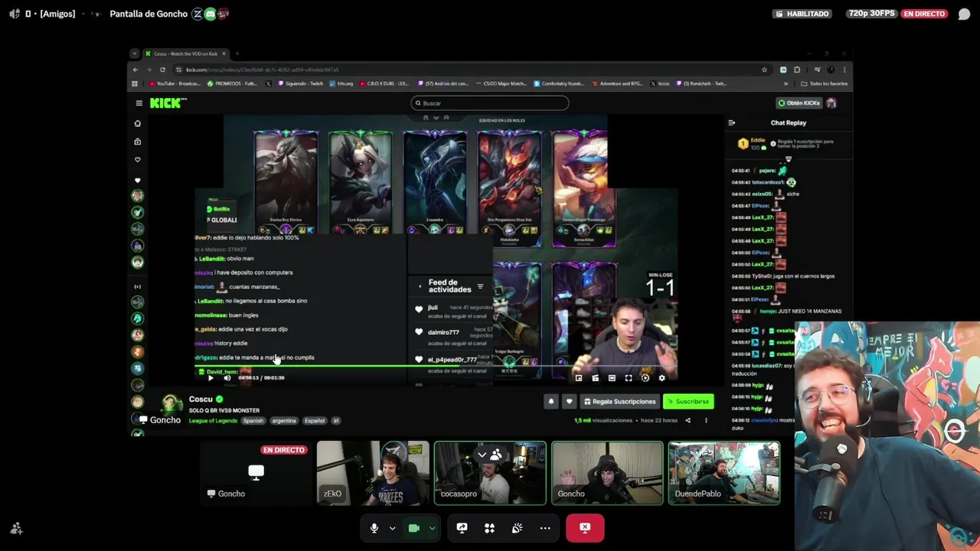This screenshot has height=551, width=980.
Task: Click the argentina tag
Action: pos(284,420)
